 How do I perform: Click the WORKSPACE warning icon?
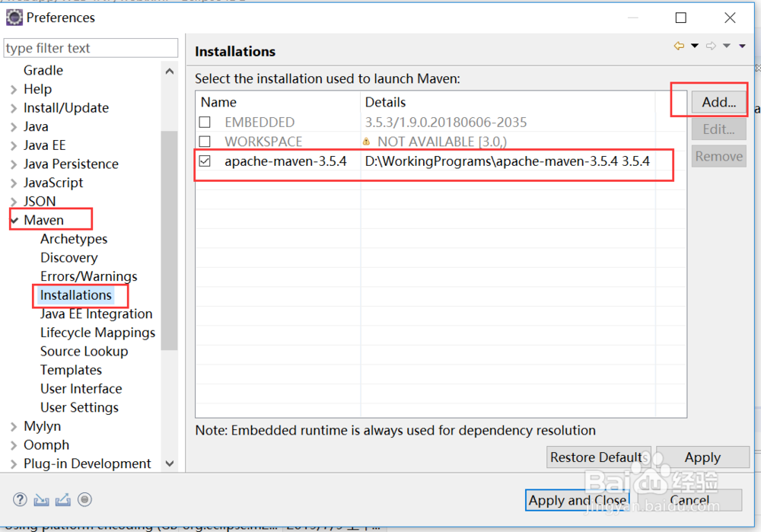(x=367, y=142)
